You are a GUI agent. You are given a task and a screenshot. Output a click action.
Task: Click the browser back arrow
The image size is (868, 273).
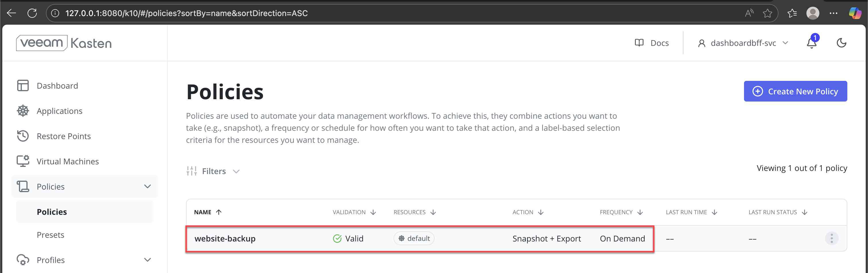click(x=11, y=13)
